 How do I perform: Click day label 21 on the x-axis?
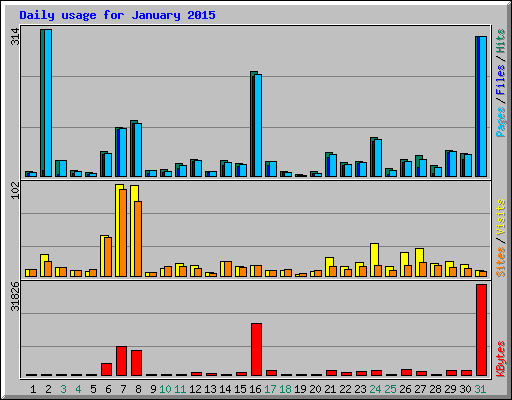[x=330, y=389]
